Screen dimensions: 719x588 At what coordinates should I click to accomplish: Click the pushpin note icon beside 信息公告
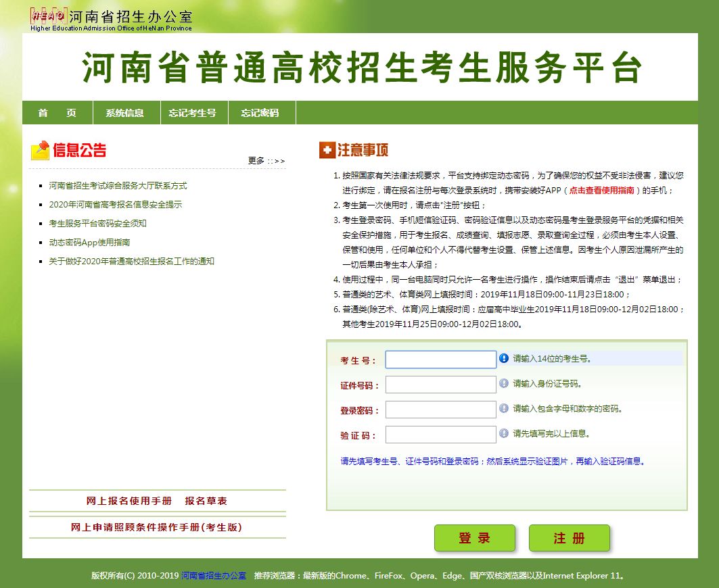click(40, 150)
